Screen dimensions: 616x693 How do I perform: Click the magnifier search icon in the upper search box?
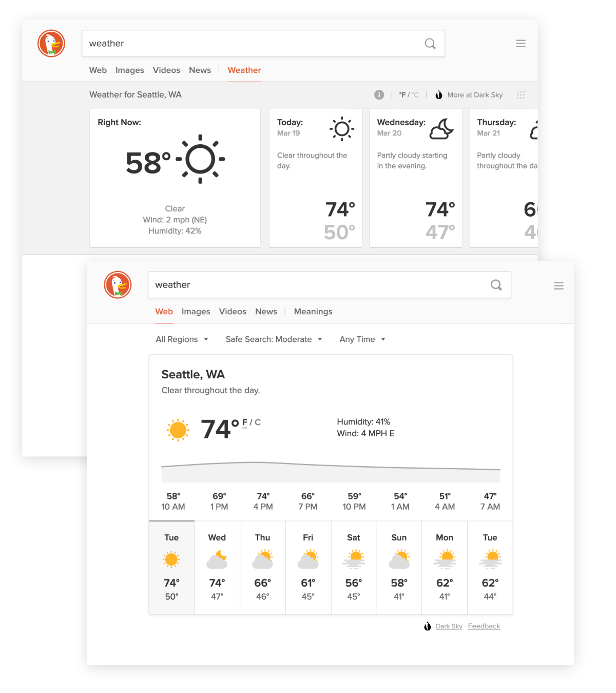tap(430, 44)
